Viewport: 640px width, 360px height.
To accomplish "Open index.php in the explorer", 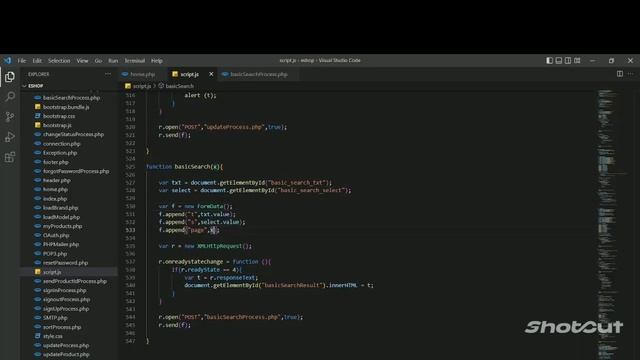I will (x=55, y=199).
